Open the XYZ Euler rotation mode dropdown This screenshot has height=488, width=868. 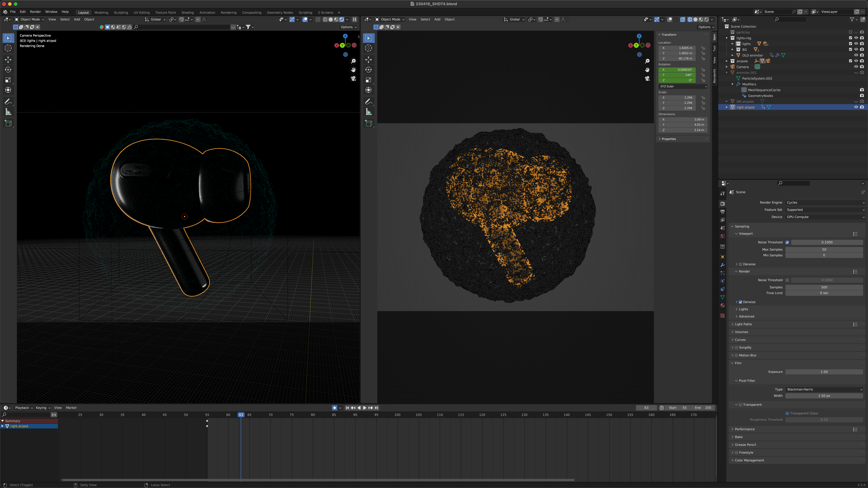683,86
